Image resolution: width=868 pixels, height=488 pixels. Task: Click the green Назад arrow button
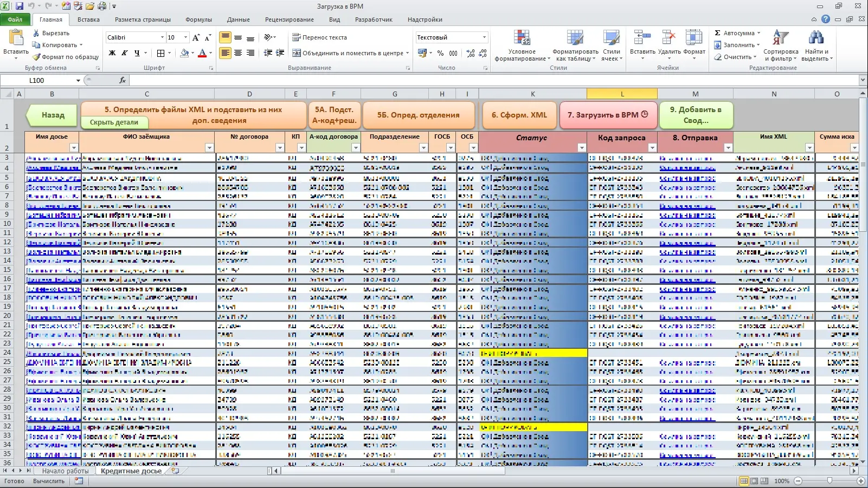[x=53, y=115]
